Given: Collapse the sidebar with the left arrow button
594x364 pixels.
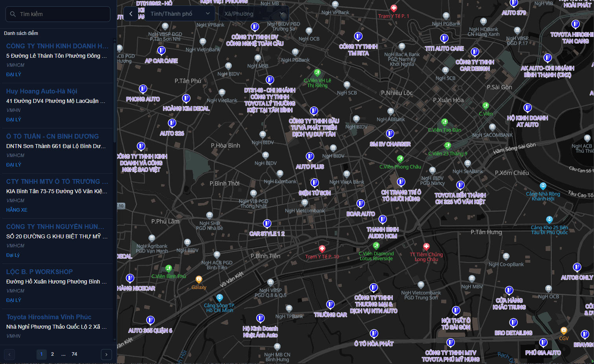Looking at the screenshot, I should [x=131, y=14].
